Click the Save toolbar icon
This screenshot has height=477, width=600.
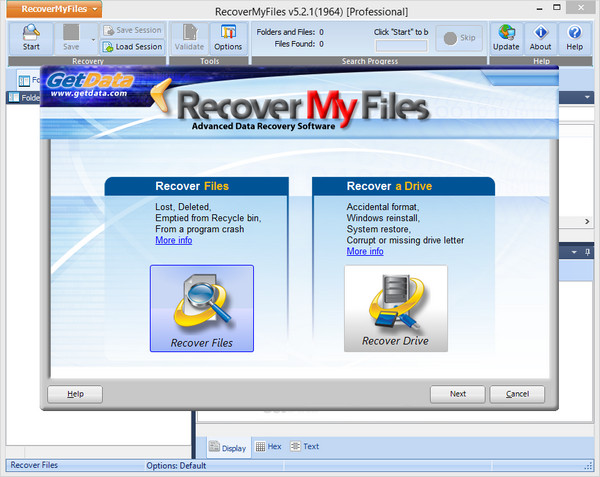coord(71,38)
